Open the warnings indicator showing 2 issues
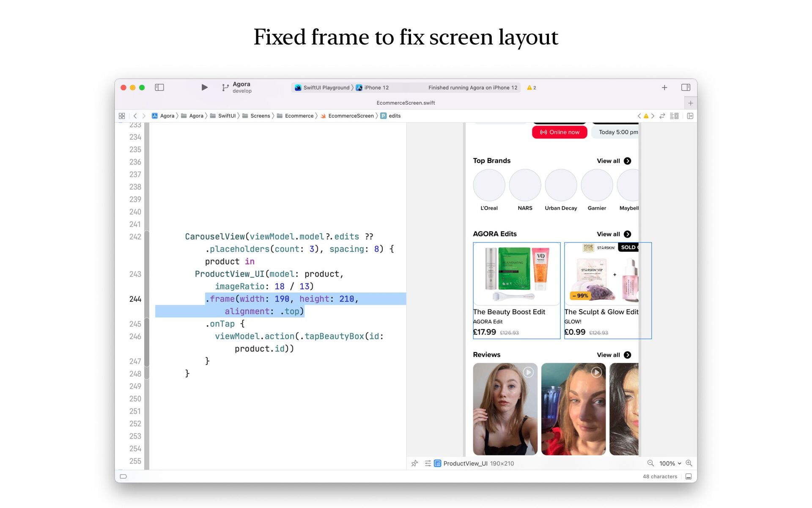The width and height of the screenshot is (812, 508). point(532,88)
